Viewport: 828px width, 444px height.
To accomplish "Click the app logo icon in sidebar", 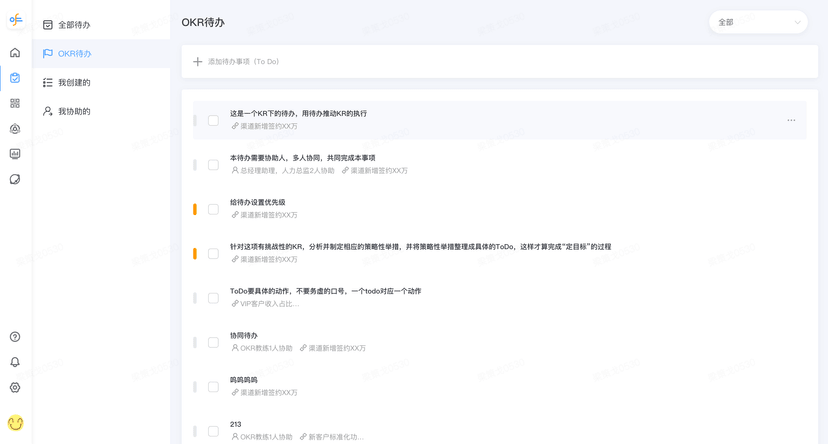I will 16,21.
